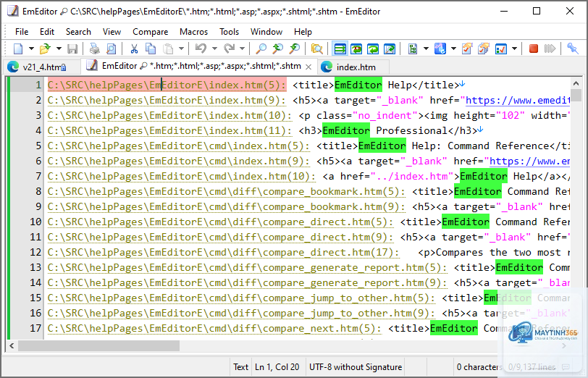The width and height of the screenshot is (588, 378).
Task: Open compare_next.htm(5) result link
Action: coord(214,329)
